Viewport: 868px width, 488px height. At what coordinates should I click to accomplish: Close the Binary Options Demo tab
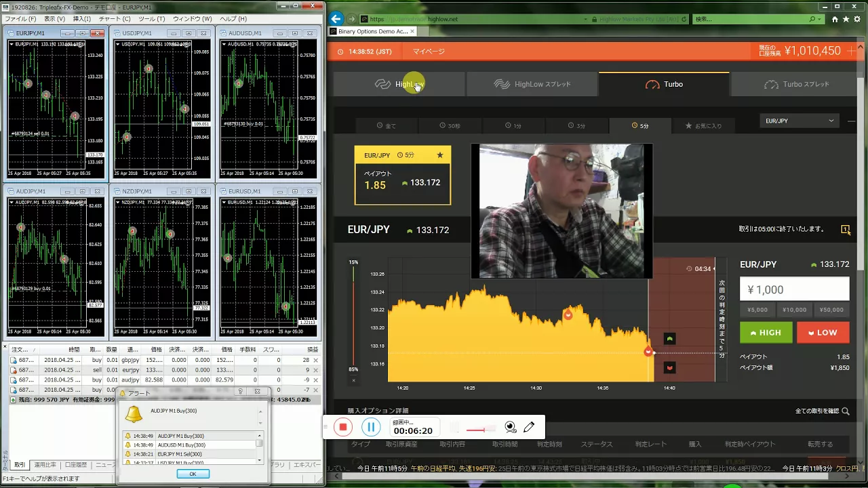pos(412,31)
